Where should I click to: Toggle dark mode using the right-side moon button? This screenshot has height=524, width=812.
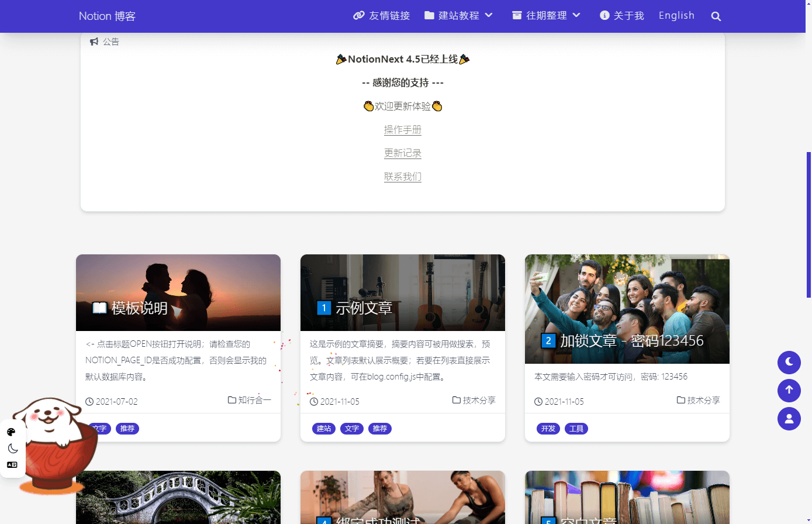(789, 363)
